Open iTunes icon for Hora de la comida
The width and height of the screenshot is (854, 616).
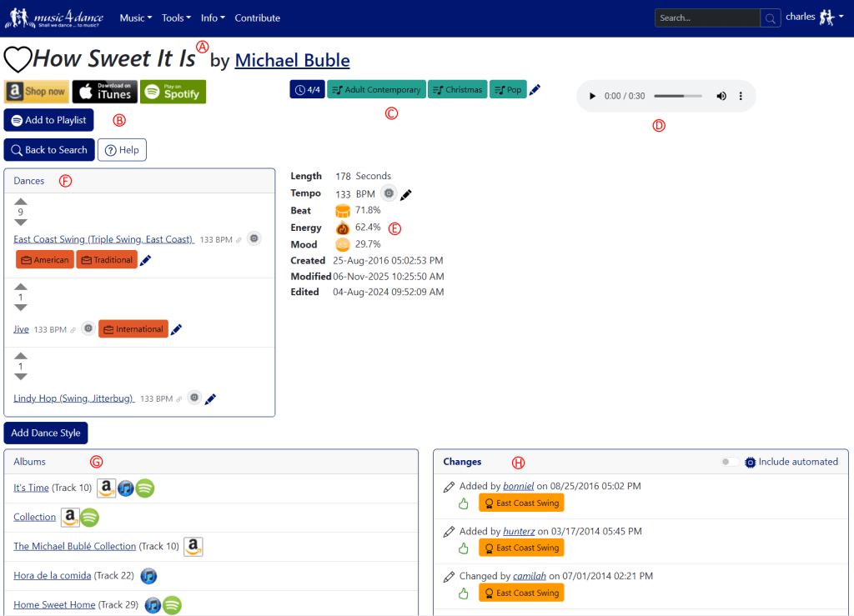[x=148, y=576]
